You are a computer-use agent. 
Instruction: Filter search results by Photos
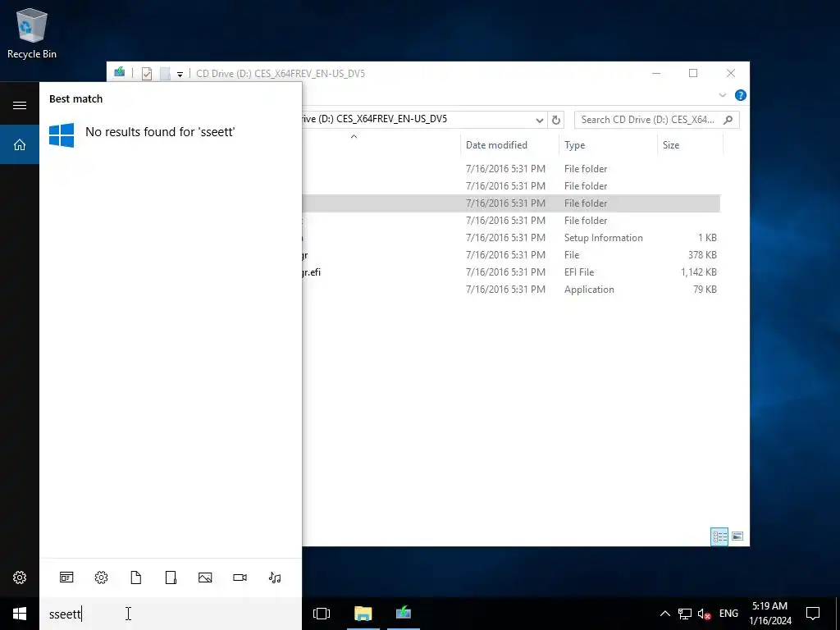(x=205, y=577)
